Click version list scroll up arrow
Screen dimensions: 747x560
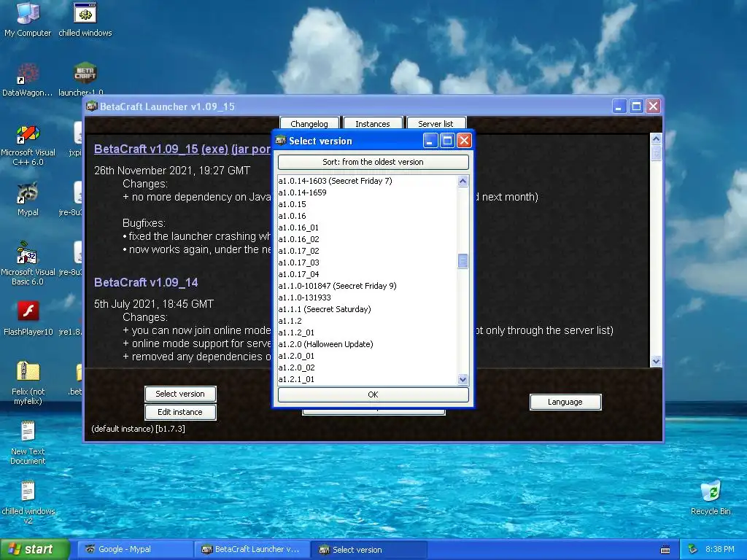pyautogui.click(x=462, y=181)
